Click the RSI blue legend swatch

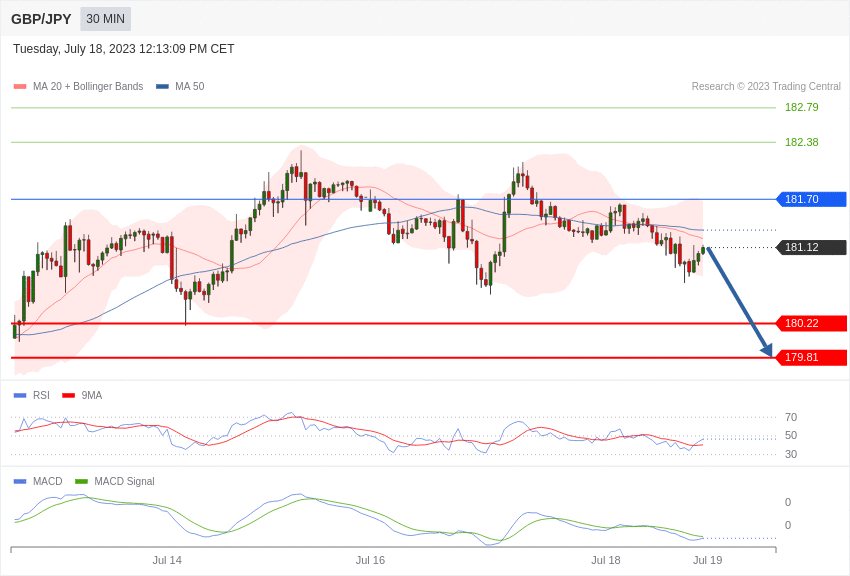click(20, 396)
